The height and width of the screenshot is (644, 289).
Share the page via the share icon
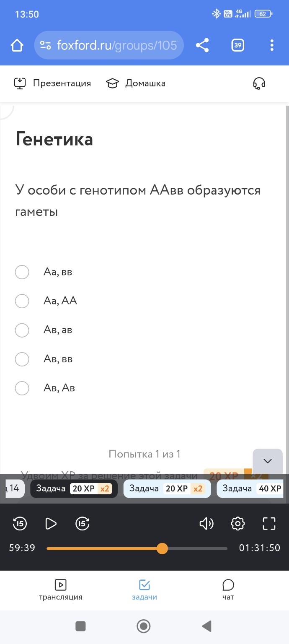(203, 45)
